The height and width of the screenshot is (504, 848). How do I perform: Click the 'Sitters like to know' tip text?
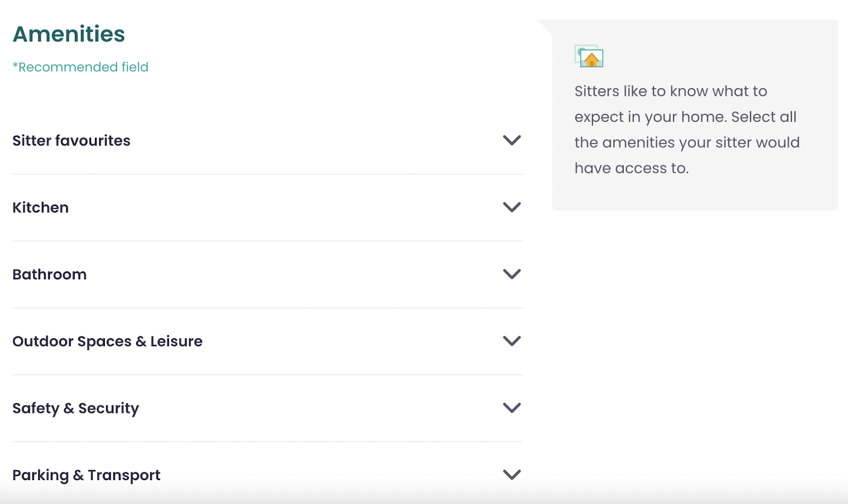click(670, 91)
